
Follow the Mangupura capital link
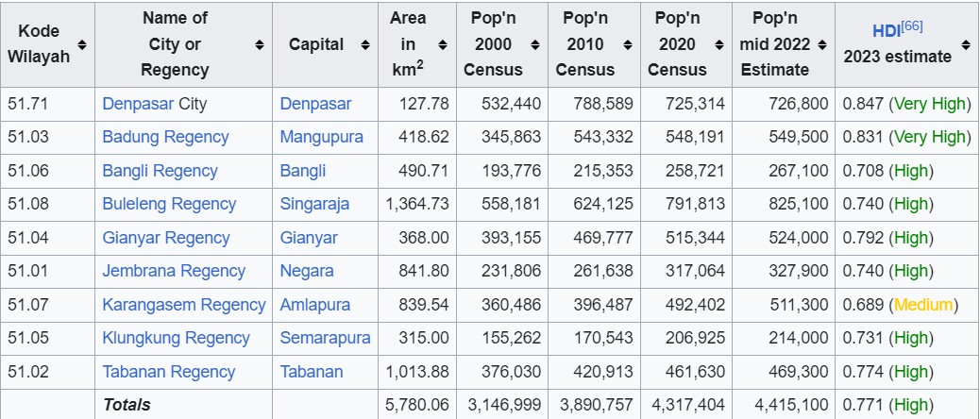point(321,137)
